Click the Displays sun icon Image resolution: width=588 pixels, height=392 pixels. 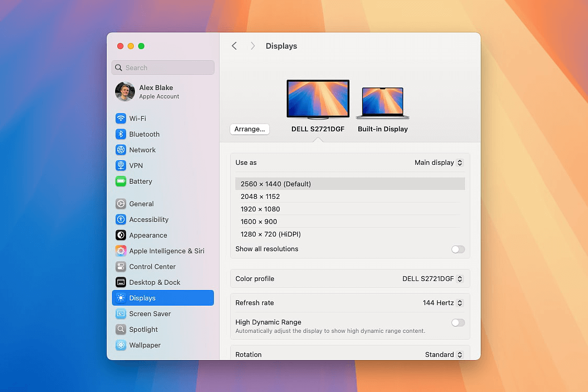[x=121, y=298]
